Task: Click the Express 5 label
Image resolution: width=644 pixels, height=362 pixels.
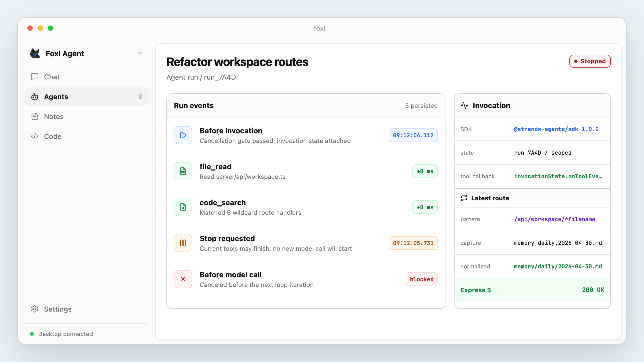Action: point(475,290)
